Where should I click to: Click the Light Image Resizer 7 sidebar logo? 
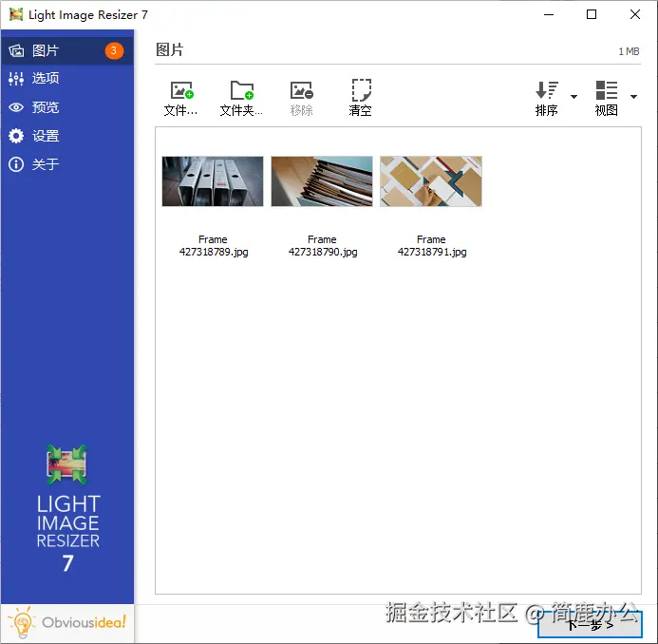click(x=67, y=509)
